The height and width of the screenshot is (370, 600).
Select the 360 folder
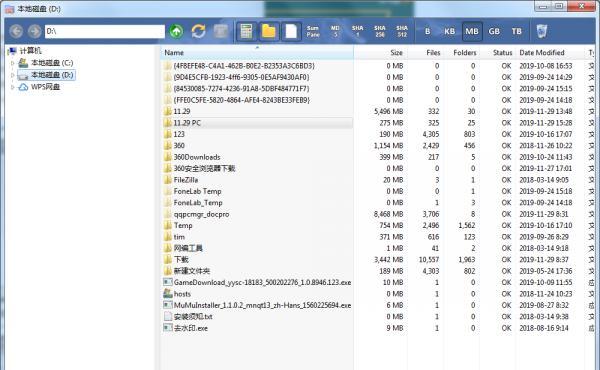(179, 145)
